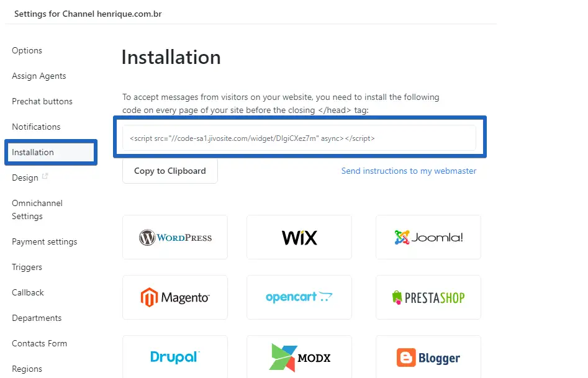This screenshot has width=588, height=378.
Task: Open Omnichannel Settings section
Action: (37, 210)
